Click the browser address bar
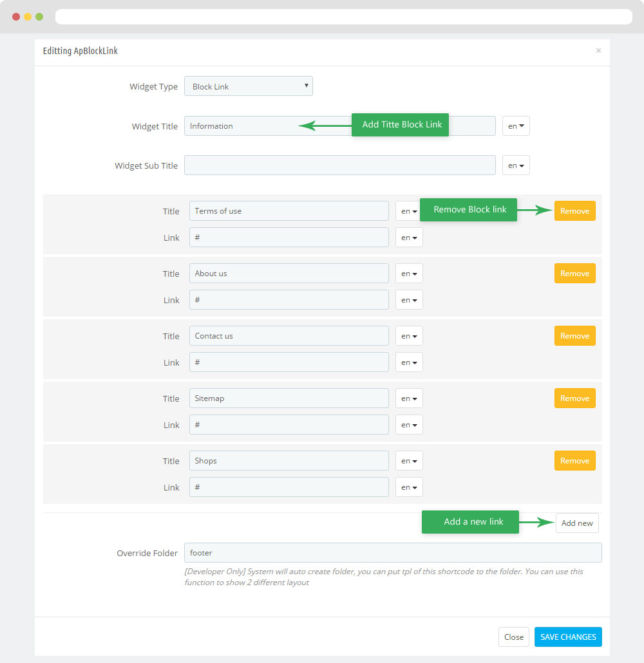 (x=344, y=17)
